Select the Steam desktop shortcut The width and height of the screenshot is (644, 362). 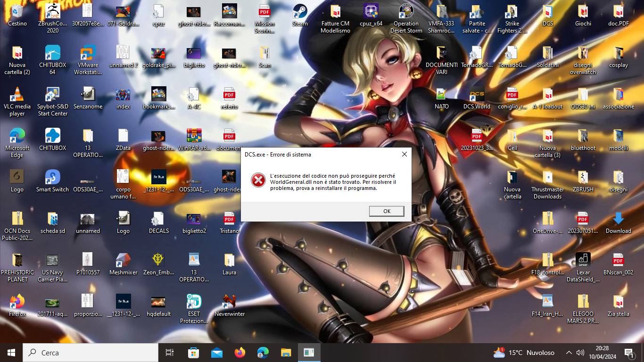coord(300,15)
